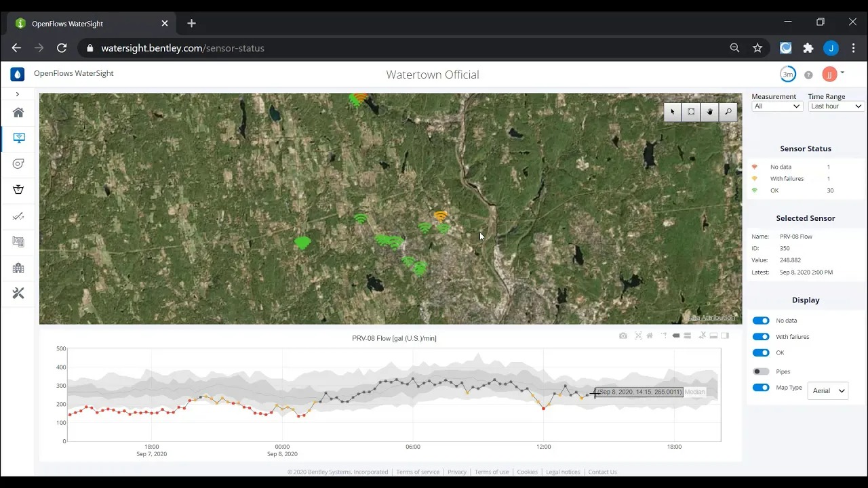Image resolution: width=868 pixels, height=488 pixels.
Task: Enable the Pipes display switch
Action: point(761,371)
